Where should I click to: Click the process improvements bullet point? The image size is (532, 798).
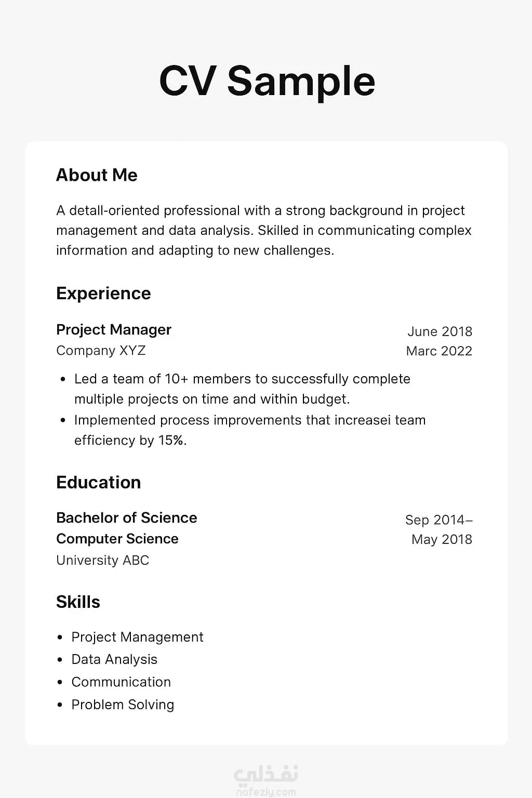(x=249, y=430)
